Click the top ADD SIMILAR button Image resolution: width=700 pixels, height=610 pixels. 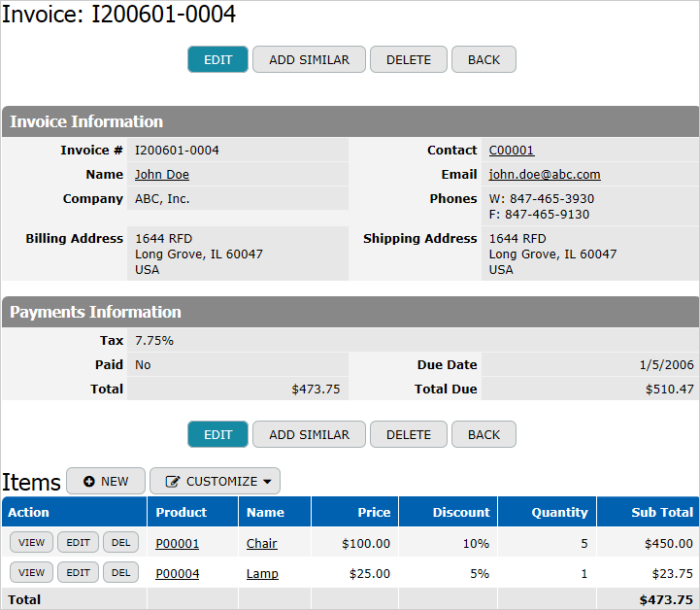[x=309, y=59]
